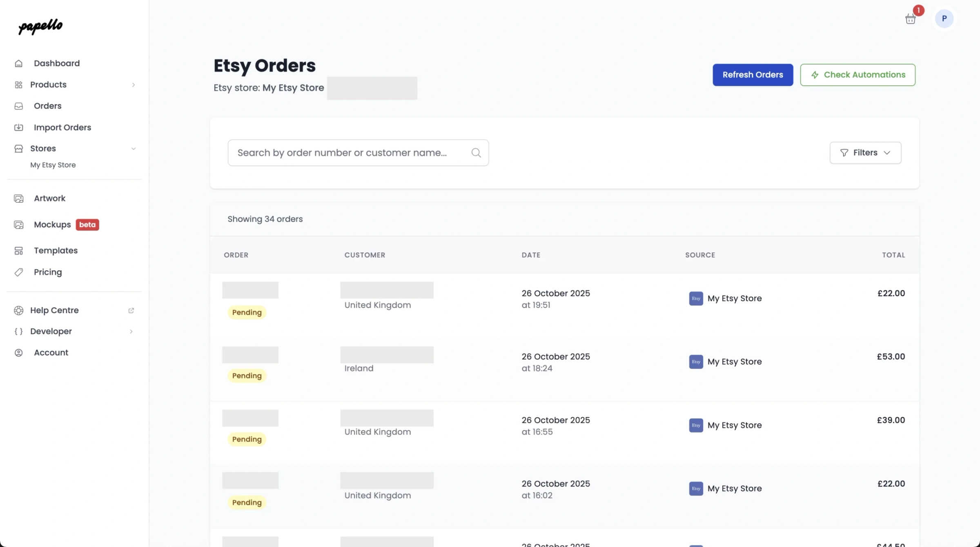Click the Products grid icon
Image resolution: width=980 pixels, height=547 pixels.
pyautogui.click(x=19, y=84)
